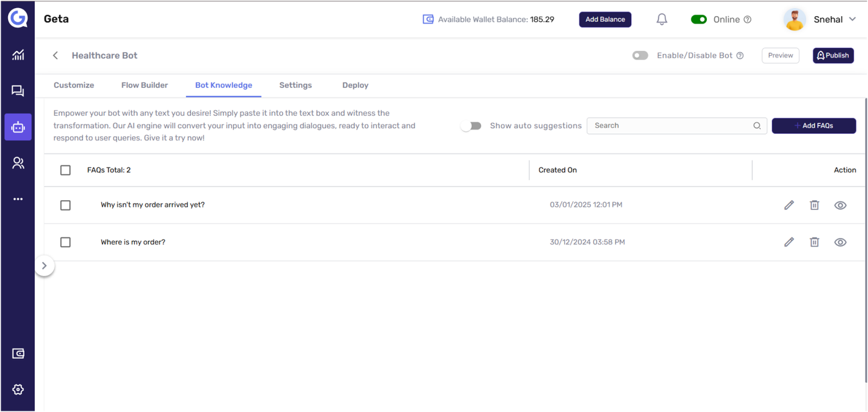Check the 'Where is my order?' checkbox
Viewport: 868px width, 412px height.
[65, 242]
